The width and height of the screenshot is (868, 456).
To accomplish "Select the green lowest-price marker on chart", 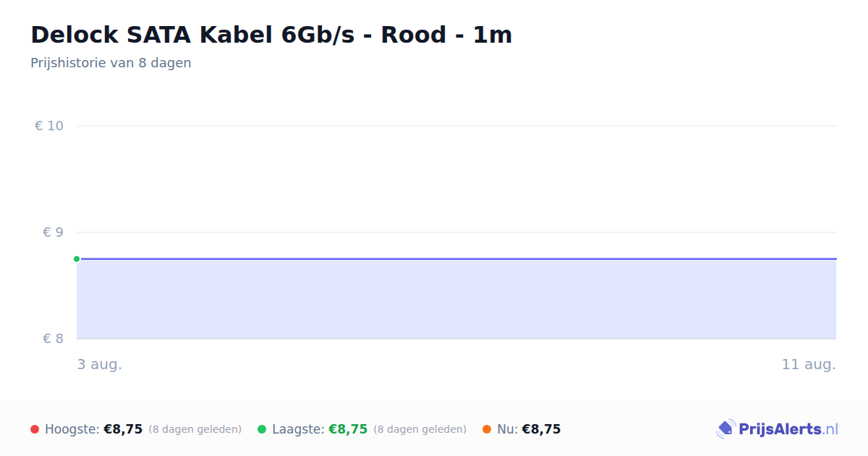I will pyautogui.click(x=77, y=258).
